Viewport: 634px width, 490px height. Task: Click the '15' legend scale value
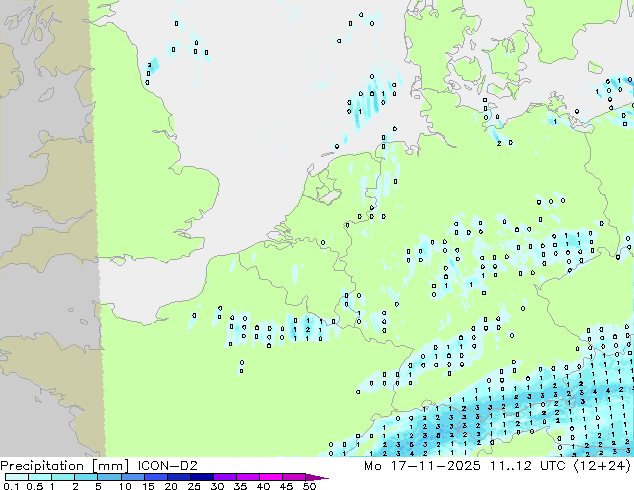point(148,486)
